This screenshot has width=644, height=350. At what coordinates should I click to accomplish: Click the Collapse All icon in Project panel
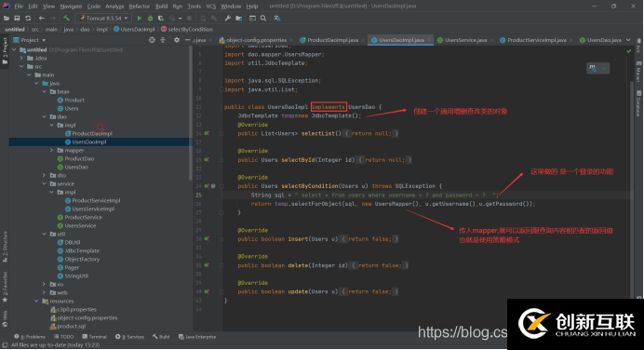pyautogui.click(x=163, y=40)
